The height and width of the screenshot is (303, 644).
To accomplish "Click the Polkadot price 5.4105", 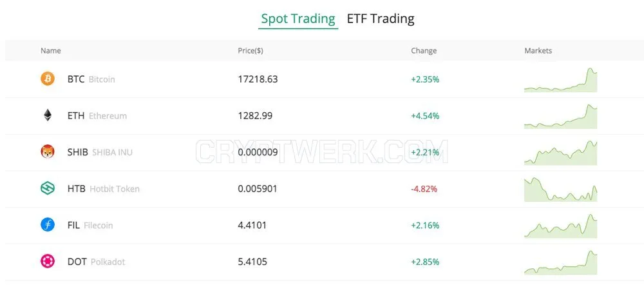I will (252, 262).
